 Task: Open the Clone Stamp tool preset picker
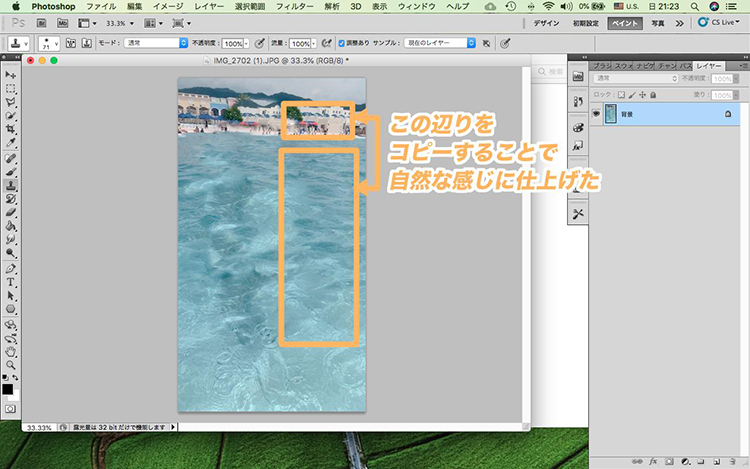click(19, 44)
